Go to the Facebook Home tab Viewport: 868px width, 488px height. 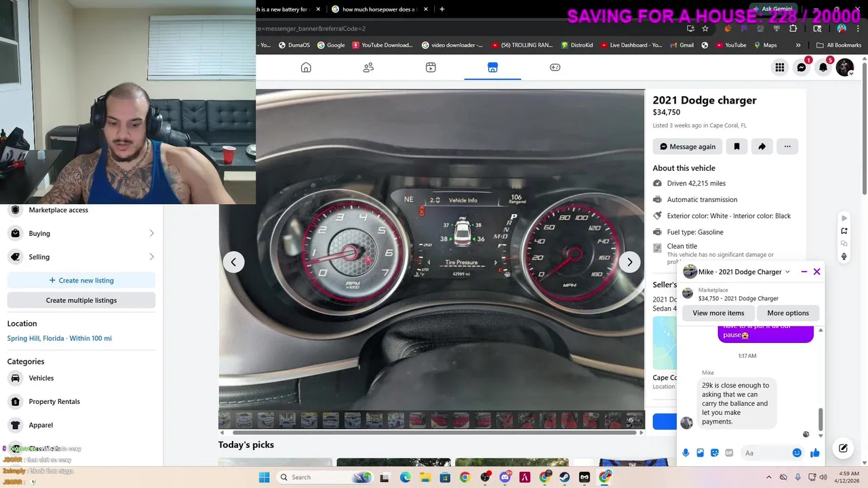[x=306, y=67]
